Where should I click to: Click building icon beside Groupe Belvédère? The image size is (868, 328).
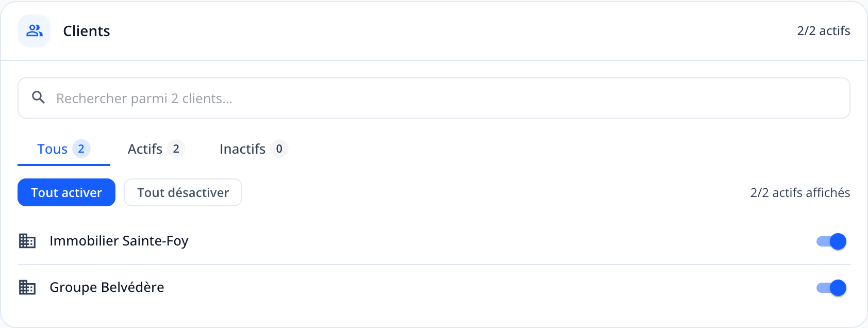click(27, 287)
